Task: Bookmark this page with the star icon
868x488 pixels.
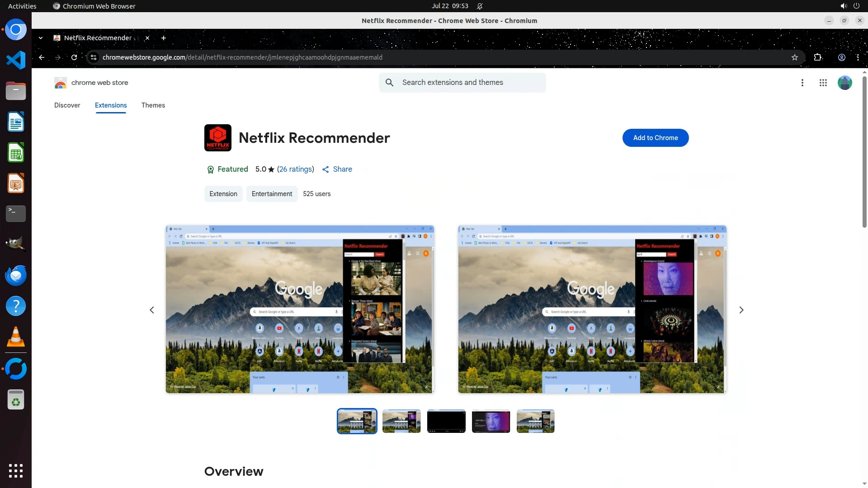Action: tap(795, 57)
